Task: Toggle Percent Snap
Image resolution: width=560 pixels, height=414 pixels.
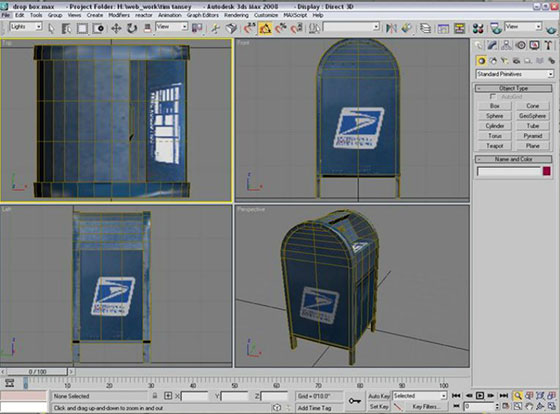Action: 281,28
